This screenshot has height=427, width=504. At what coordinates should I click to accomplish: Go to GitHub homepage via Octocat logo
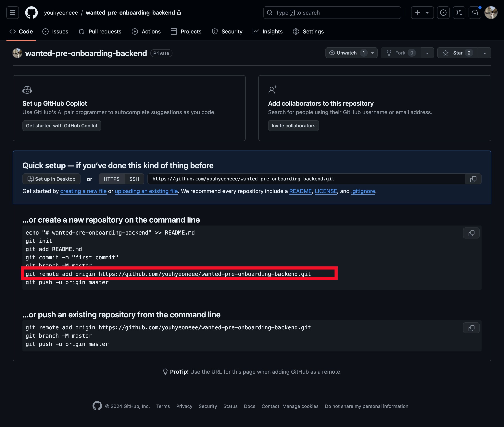pyautogui.click(x=31, y=13)
